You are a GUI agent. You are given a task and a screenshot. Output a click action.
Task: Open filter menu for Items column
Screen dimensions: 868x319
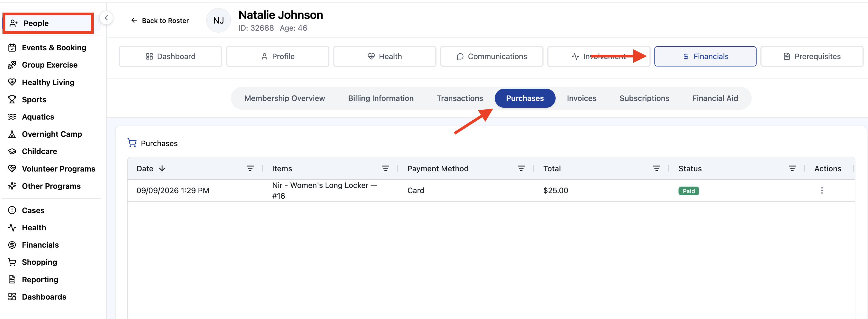click(386, 168)
